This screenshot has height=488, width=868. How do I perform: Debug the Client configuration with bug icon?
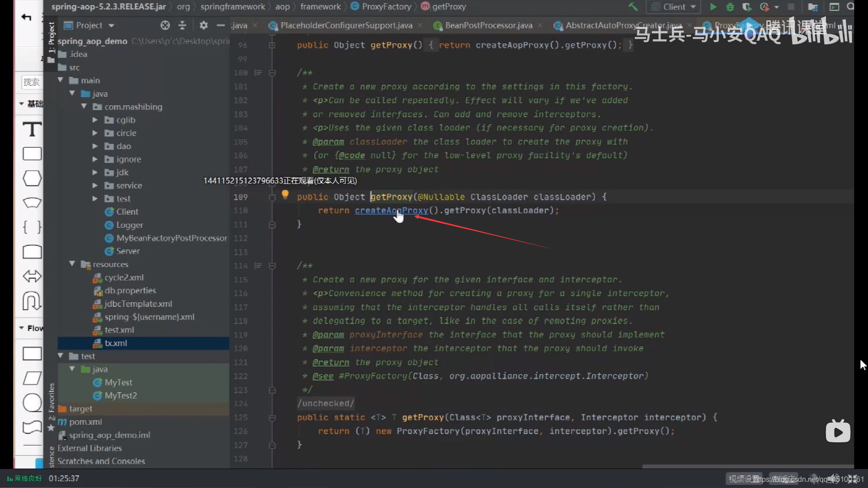(730, 7)
